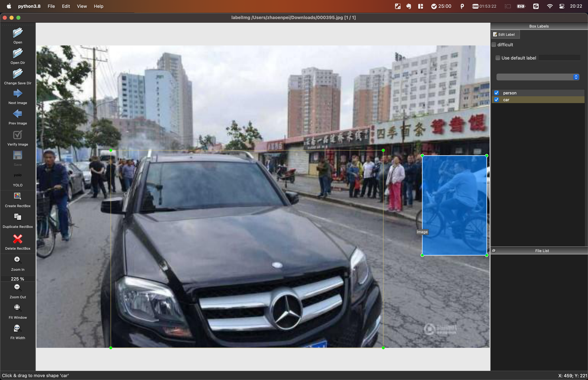Click the Edit Label button
Viewport: 588px width, 380px height.
(x=506, y=35)
